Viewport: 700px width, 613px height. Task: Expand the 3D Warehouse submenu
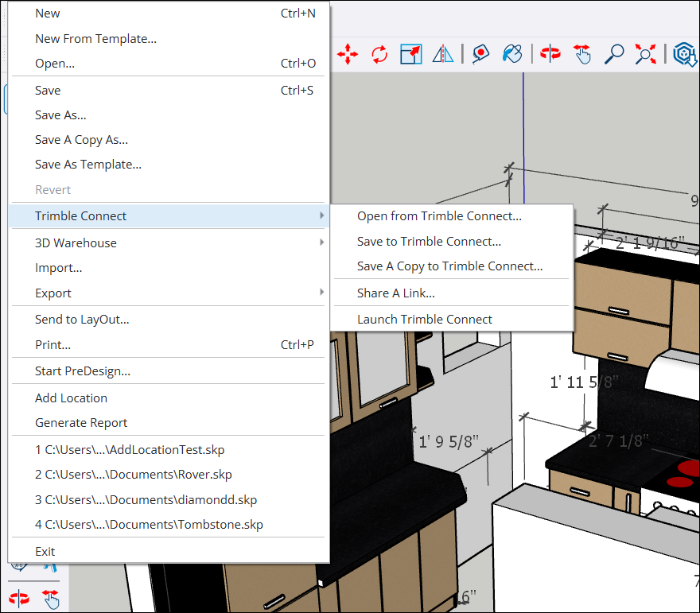[x=323, y=242]
